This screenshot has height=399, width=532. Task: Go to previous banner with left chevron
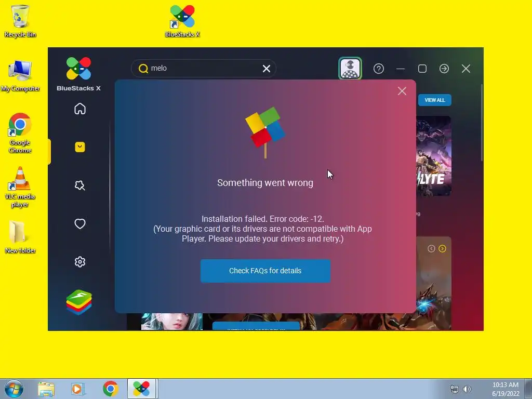click(431, 249)
